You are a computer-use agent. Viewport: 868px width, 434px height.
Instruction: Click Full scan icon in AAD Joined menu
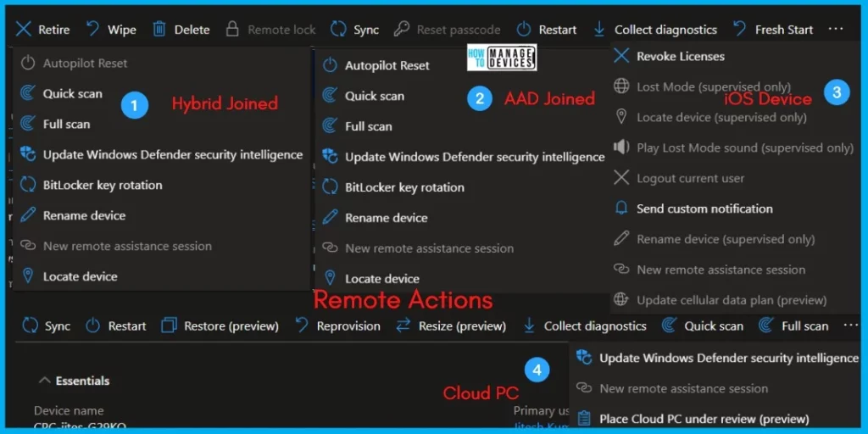[x=330, y=126]
